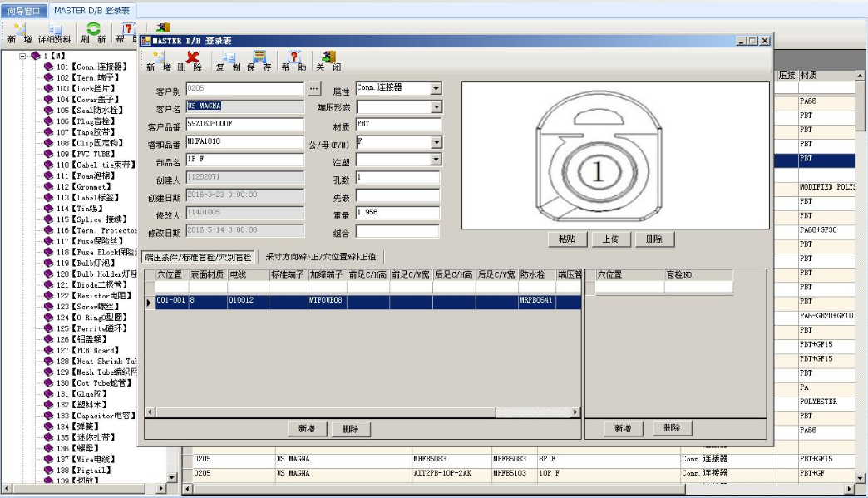Screen dimensions: 868x498
Task: Click the book icon beside 131 Glue胶
Action: [49, 393]
